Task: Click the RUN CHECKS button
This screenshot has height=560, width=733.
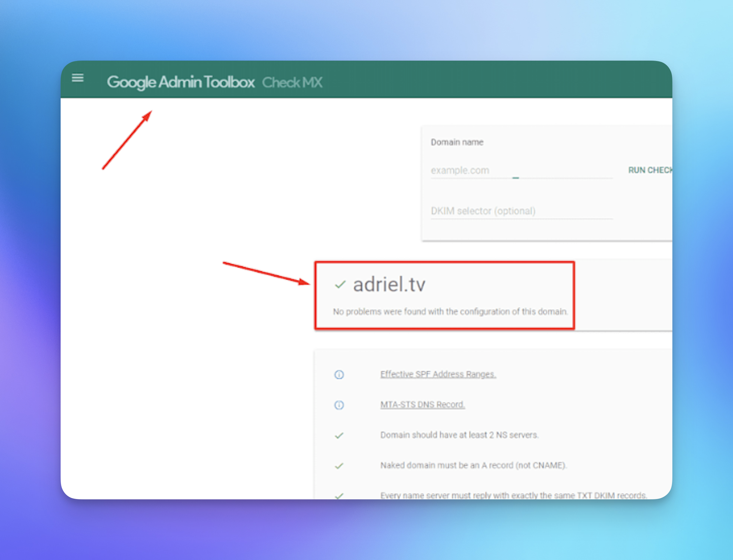Action: [650, 170]
